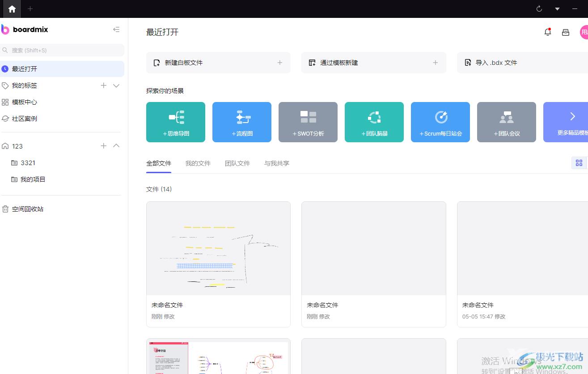Show more premium templates

tap(566, 122)
